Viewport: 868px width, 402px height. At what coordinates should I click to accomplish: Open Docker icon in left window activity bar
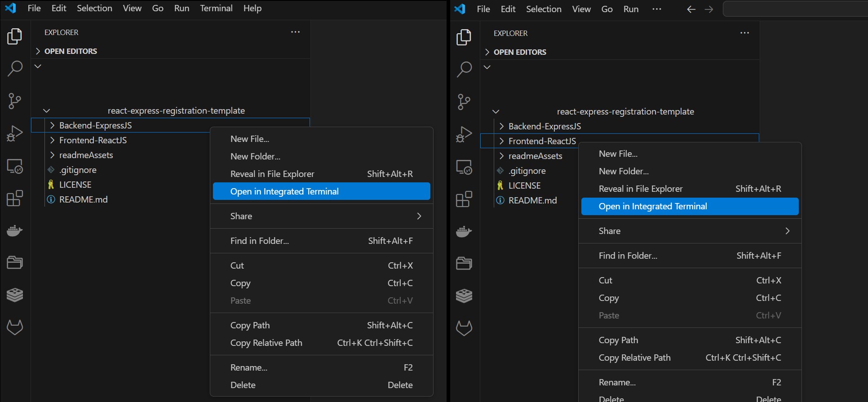(x=15, y=230)
